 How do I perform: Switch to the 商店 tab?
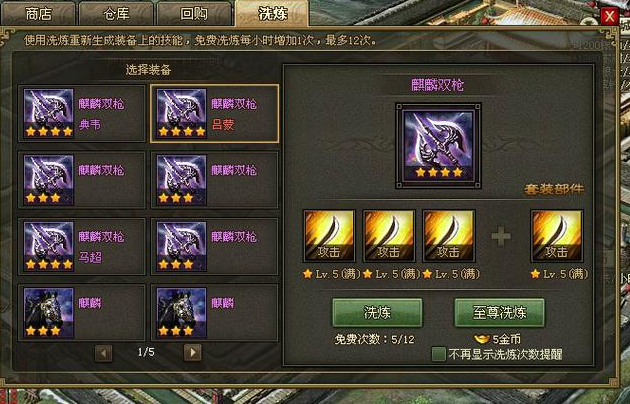coord(39,14)
